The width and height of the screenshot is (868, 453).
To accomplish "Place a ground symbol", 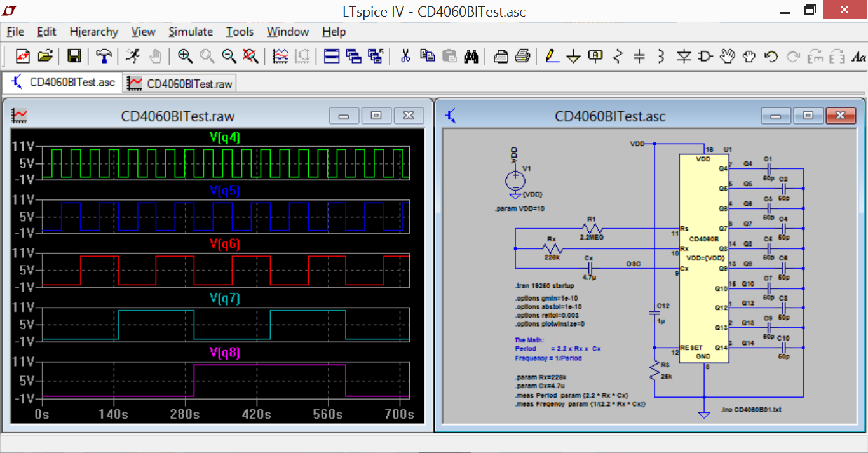I will point(573,57).
